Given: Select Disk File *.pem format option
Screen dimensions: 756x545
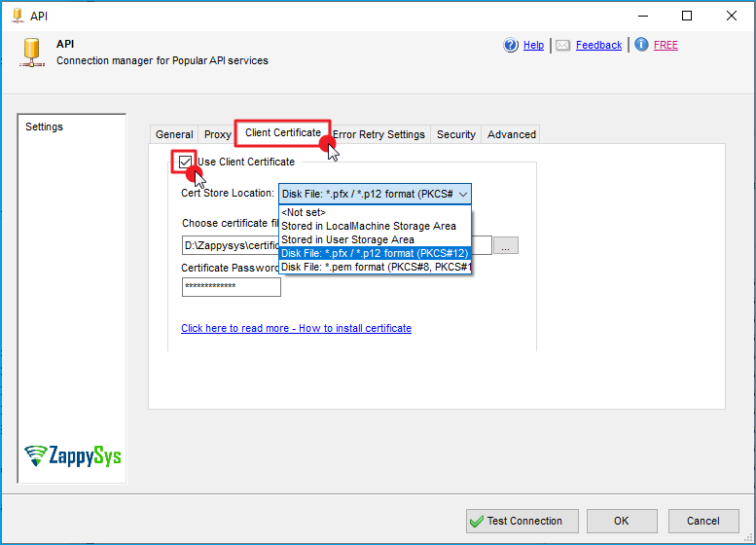Looking at the screenshot, I should coord(375,267).
